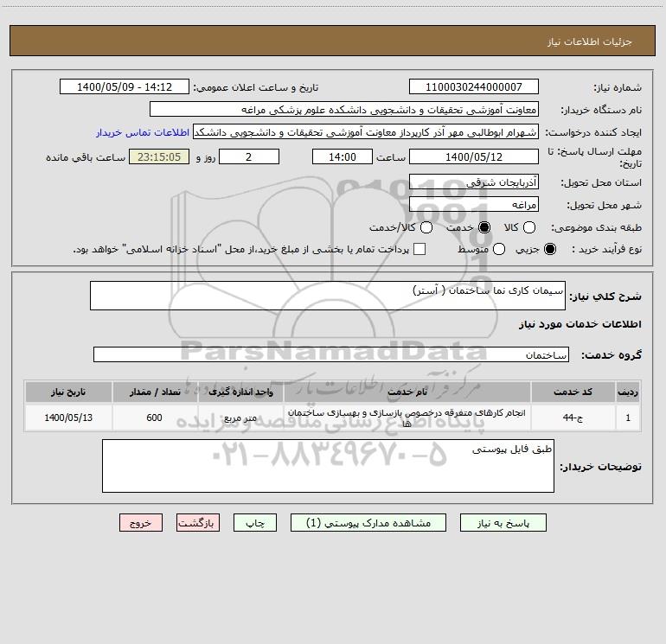Click the service name cell انجام کارهای متفرقه
This screenshot has height=644, width=666.
(407, 418)
